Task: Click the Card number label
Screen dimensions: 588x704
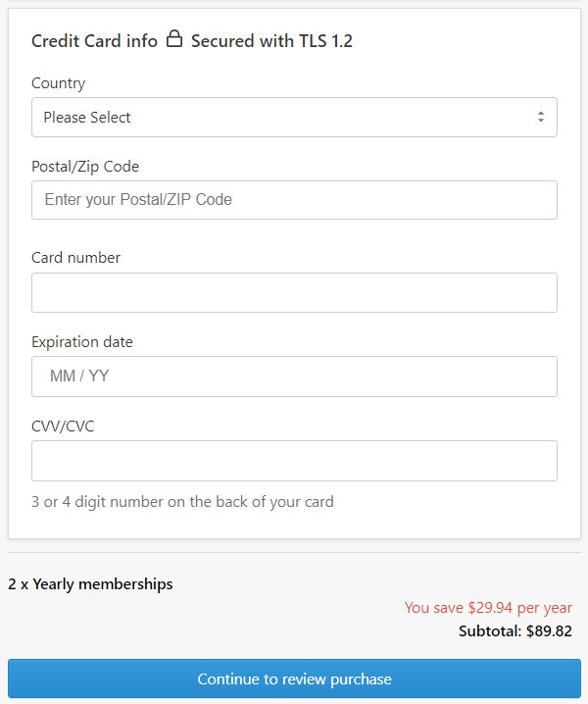Action: [75, 258]
